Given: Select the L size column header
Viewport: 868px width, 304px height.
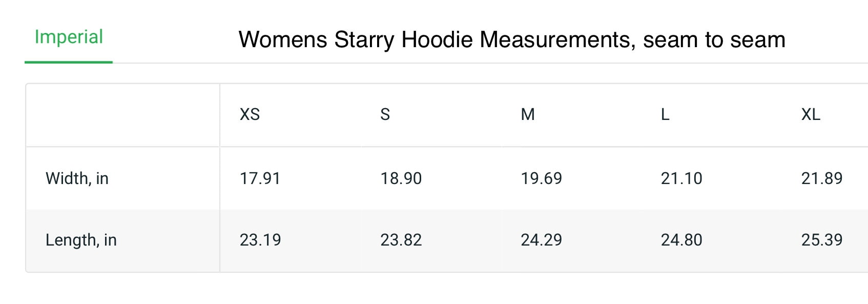Looking at the screenshot, I should tap(665, 114).
